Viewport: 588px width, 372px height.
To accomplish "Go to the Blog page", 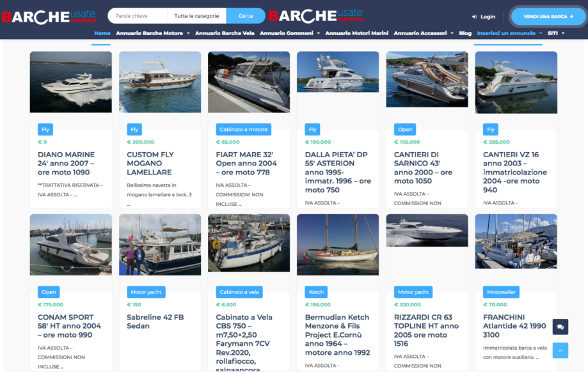I will tap(465, 33).
